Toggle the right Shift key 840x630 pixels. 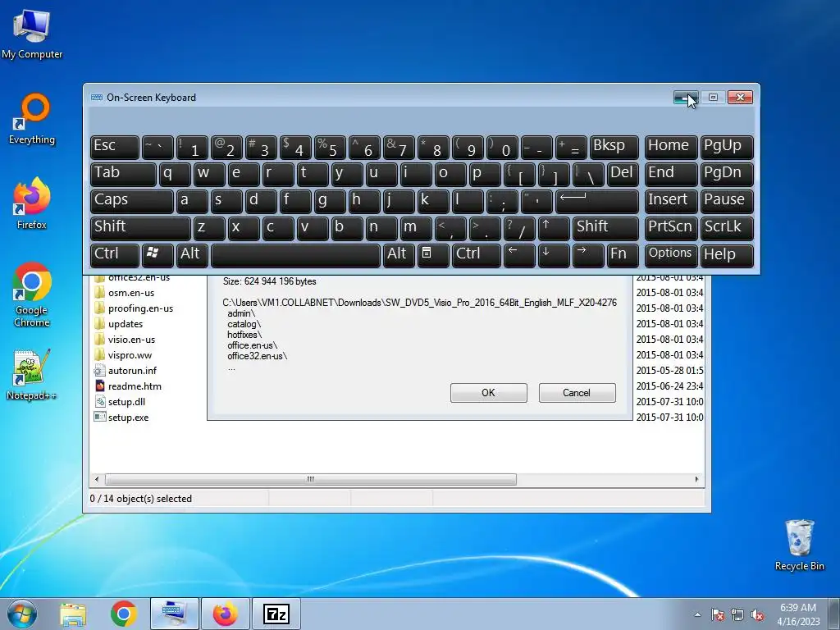tap(605, 228)
